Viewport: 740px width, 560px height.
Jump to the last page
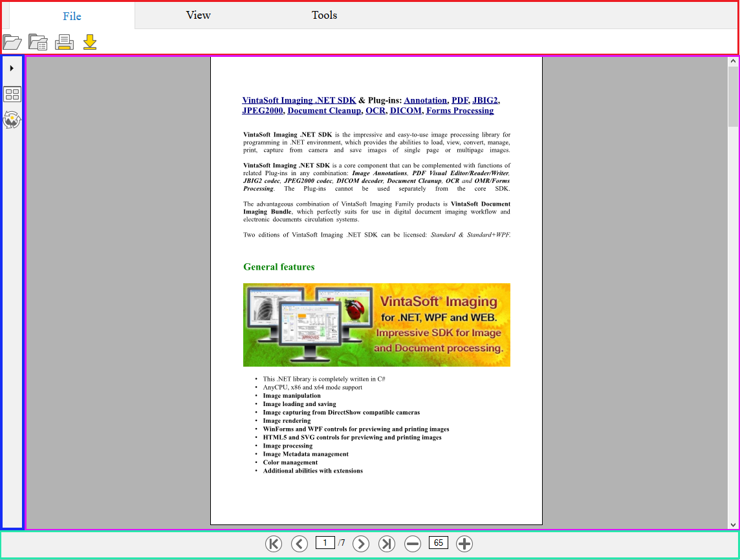coord(387,543)
